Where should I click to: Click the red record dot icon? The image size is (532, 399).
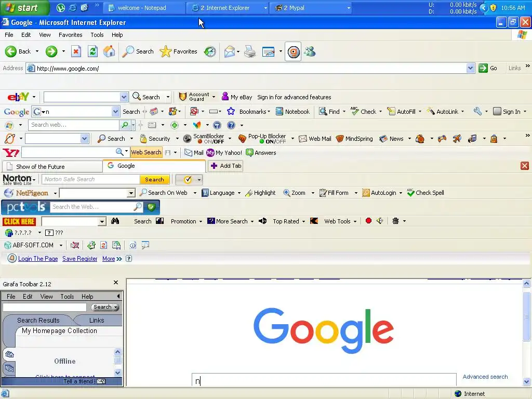368,221
